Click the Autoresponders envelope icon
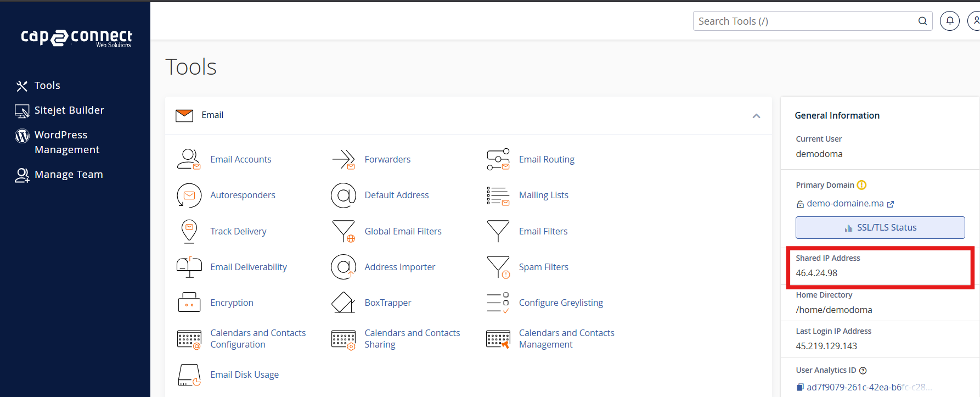Viewport: 980px width, 397px height. click(189, 195)
